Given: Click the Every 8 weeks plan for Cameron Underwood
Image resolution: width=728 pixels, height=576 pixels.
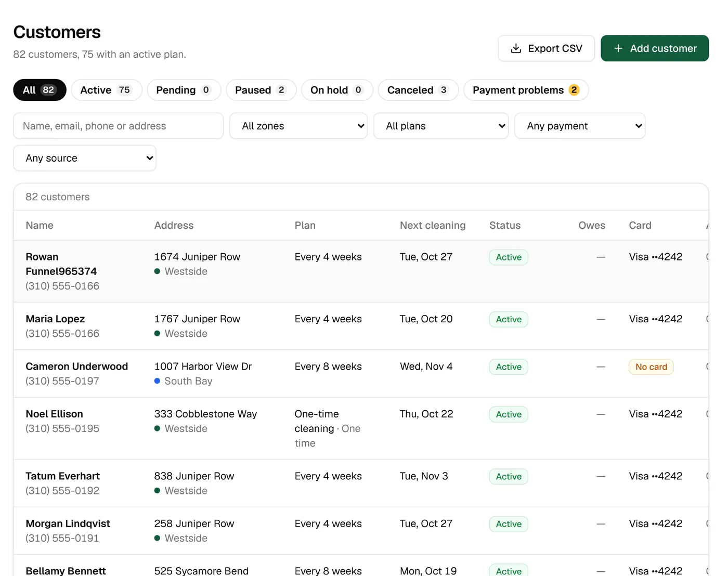Looking at the screenshot, I should tap(328, 366).
